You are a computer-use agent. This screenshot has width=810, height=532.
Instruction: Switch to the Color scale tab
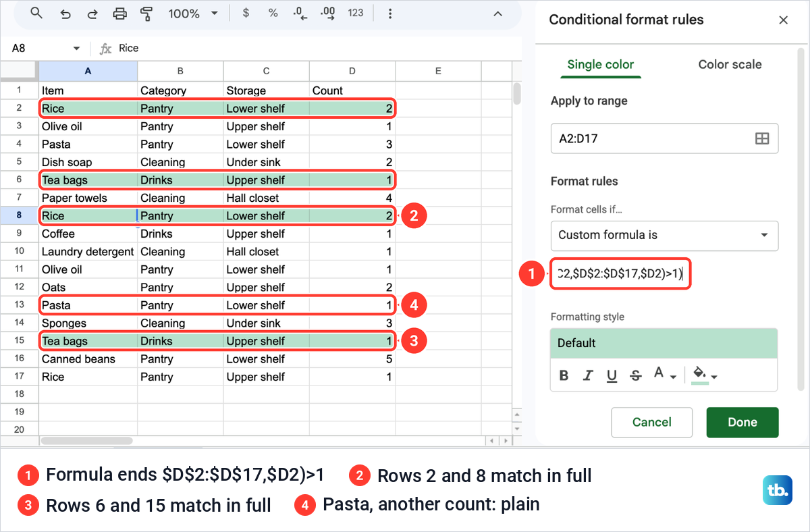730,65
